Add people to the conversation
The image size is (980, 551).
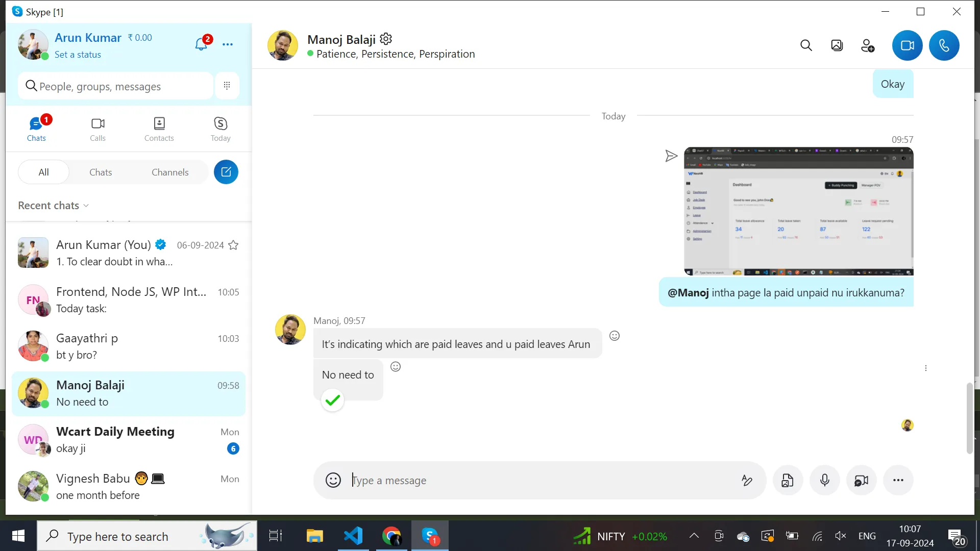pos(867,46)
